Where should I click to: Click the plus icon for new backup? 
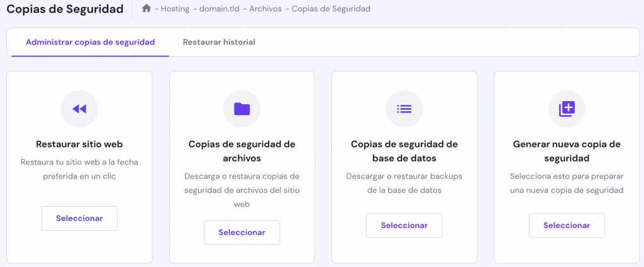pos(567,109)
